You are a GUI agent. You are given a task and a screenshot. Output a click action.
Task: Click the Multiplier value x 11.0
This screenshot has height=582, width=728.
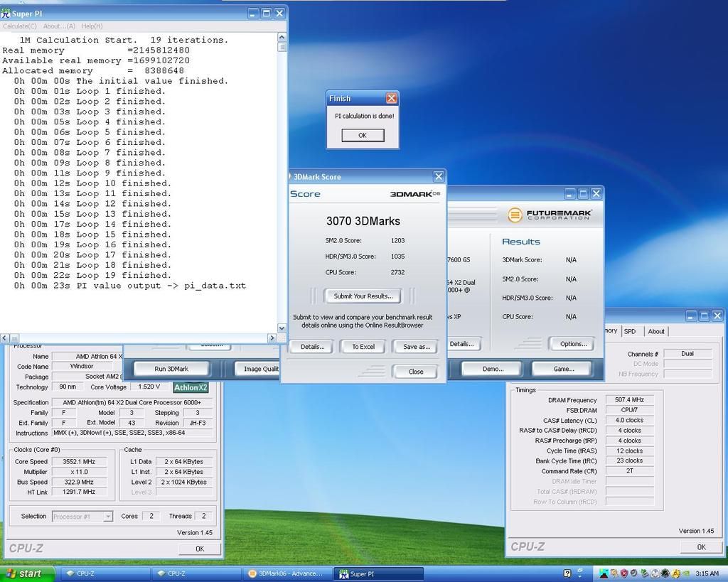coord(79,472)
